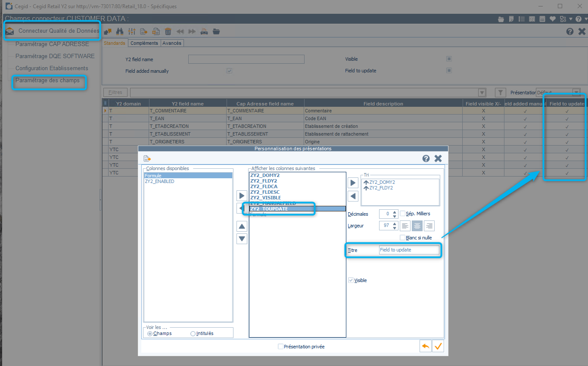This screenshot has width=588, height=366.
Task: Toggle the Field added manually checkbox
Action: click(x=230, y=71)
